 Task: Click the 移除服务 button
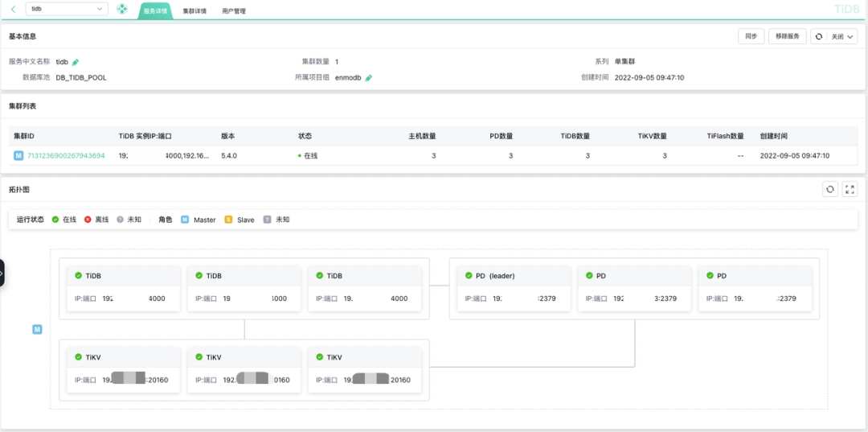tap(787, 36)
